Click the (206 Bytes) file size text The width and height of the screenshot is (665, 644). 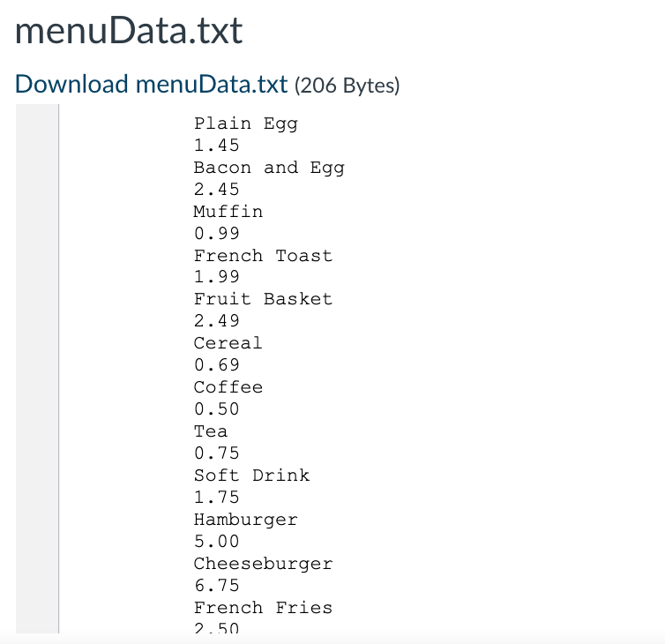pos(347,85)
